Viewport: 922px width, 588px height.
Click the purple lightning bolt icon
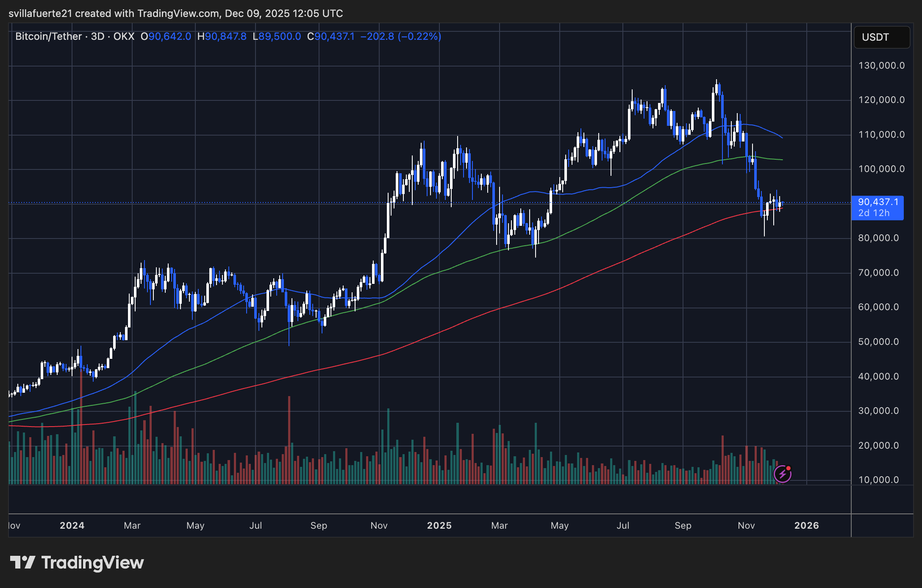click(782, 474)
